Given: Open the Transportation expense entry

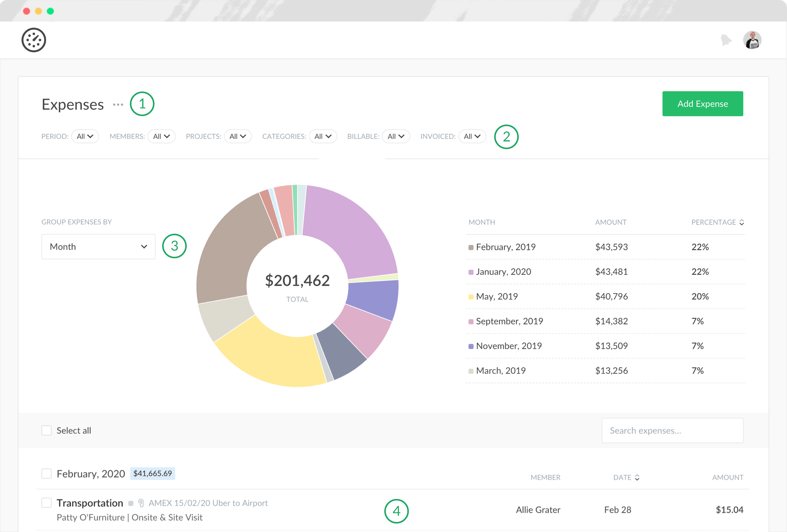Looking at the screenshot, I should pos(90,503).
